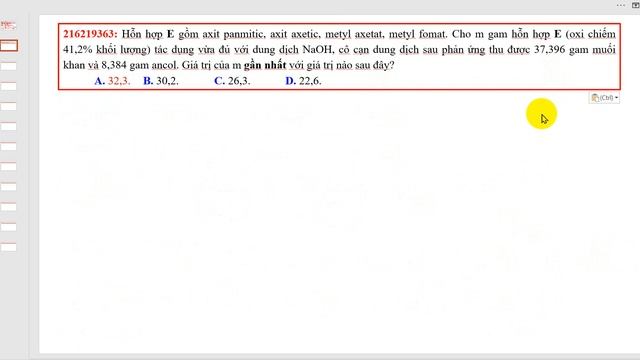Click the bold phrase "gần nhất"
This screenshot has width=640, height=360.
(x=265, y=65)
